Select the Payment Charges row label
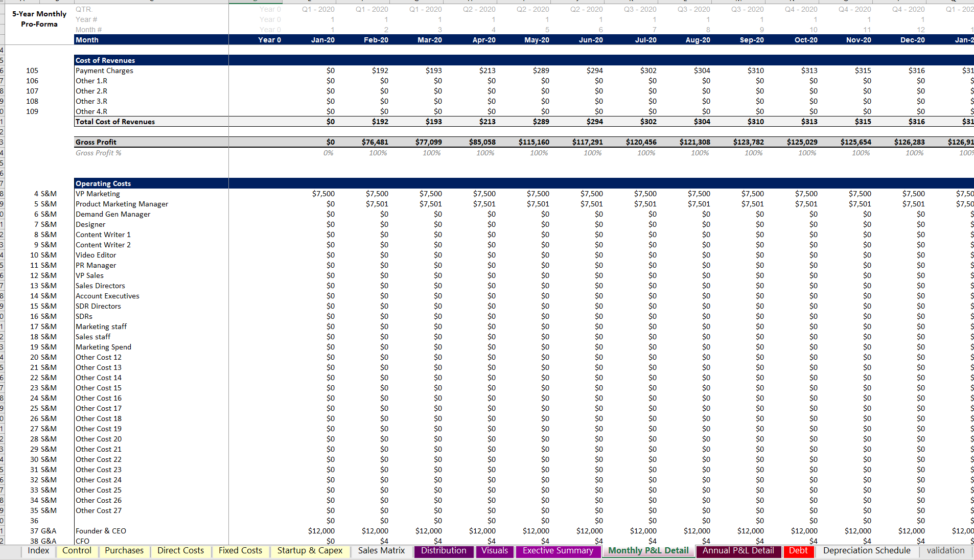Image resolution: width=974 pixels, height=560 pixels. pos(104,71)
